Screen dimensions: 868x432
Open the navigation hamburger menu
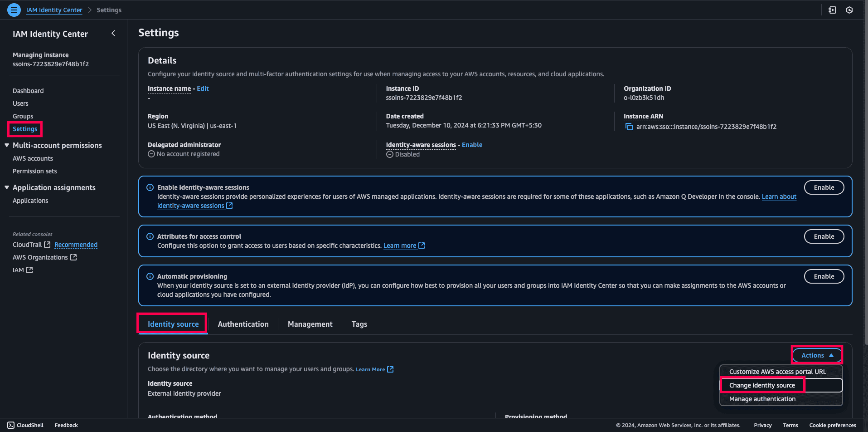[x=14, y=10]
